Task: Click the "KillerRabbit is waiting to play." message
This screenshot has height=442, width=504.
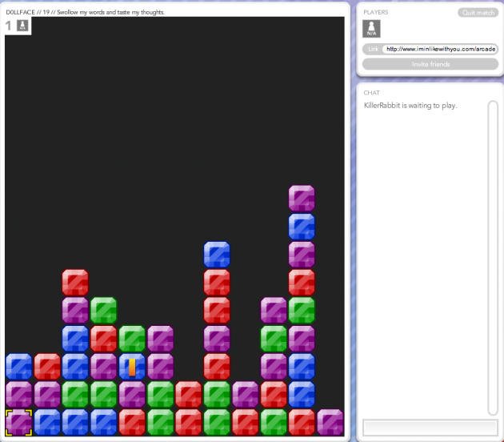Action: click(x=410, y=106)
